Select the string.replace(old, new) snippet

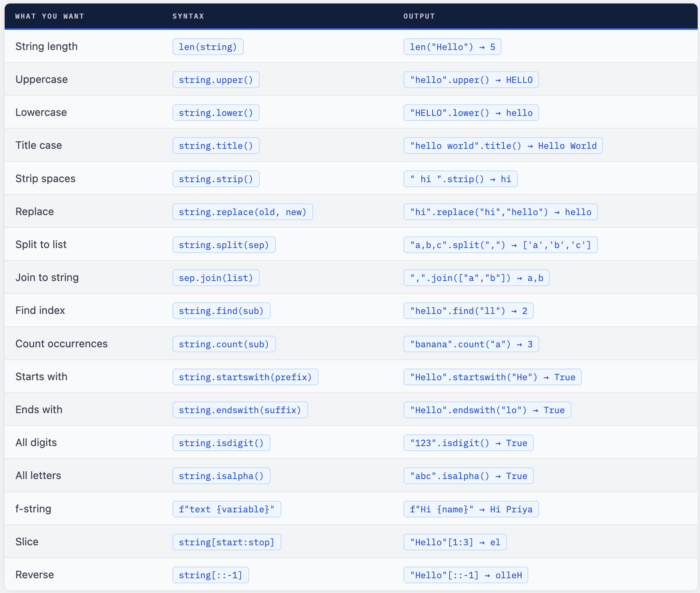243,212
